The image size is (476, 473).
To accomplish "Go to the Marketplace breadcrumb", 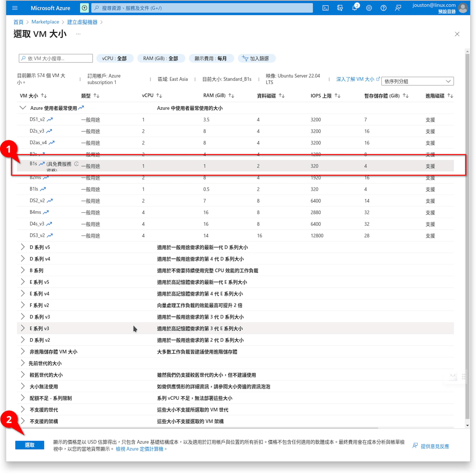I will coord(45,22).
